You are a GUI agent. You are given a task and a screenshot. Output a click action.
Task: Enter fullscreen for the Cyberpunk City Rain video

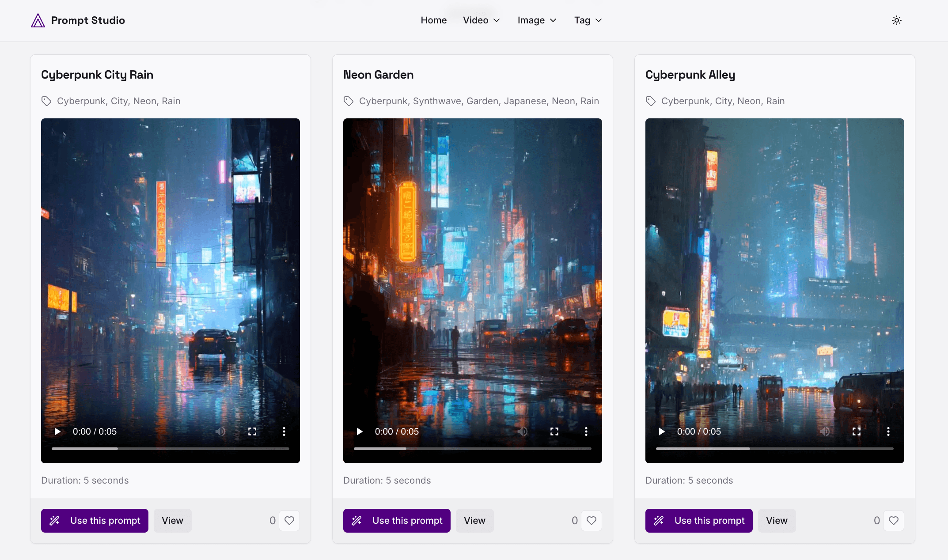pos(252,431)
